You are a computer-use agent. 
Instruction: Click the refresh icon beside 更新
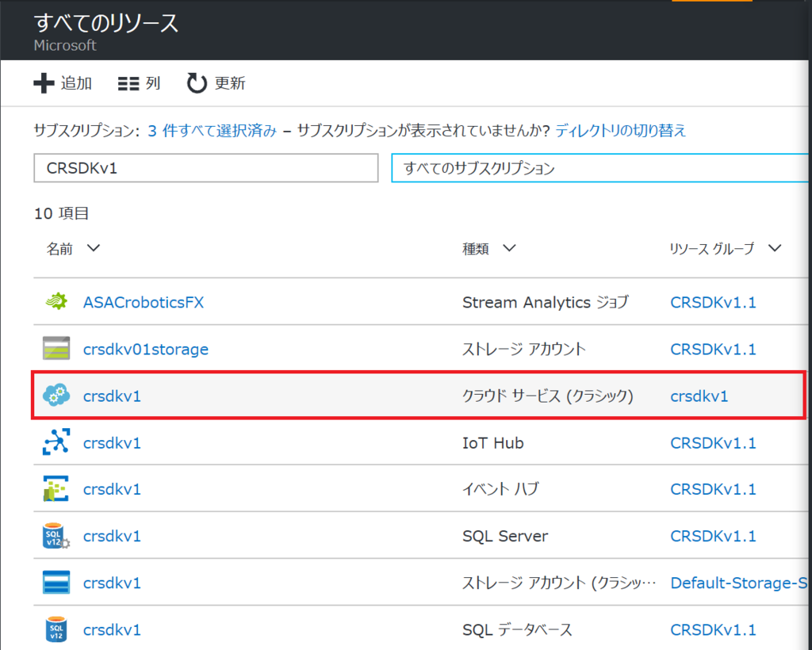197,83
